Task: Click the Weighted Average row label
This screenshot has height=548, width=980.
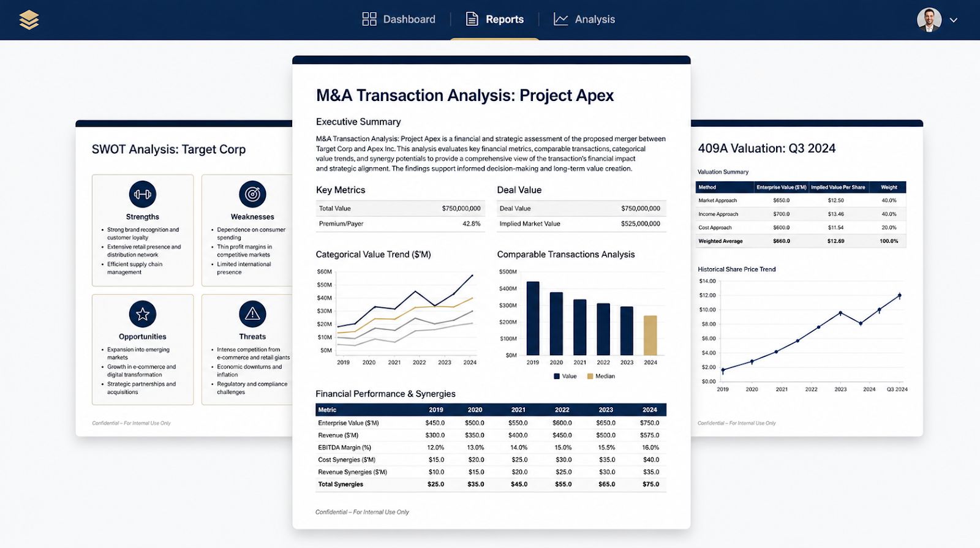Action: point(720,241)
